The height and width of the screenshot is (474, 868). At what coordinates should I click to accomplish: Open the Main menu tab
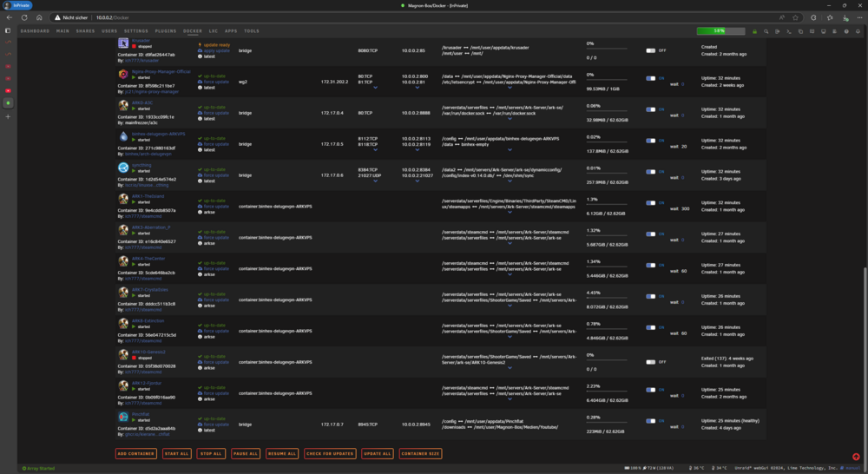62,31
